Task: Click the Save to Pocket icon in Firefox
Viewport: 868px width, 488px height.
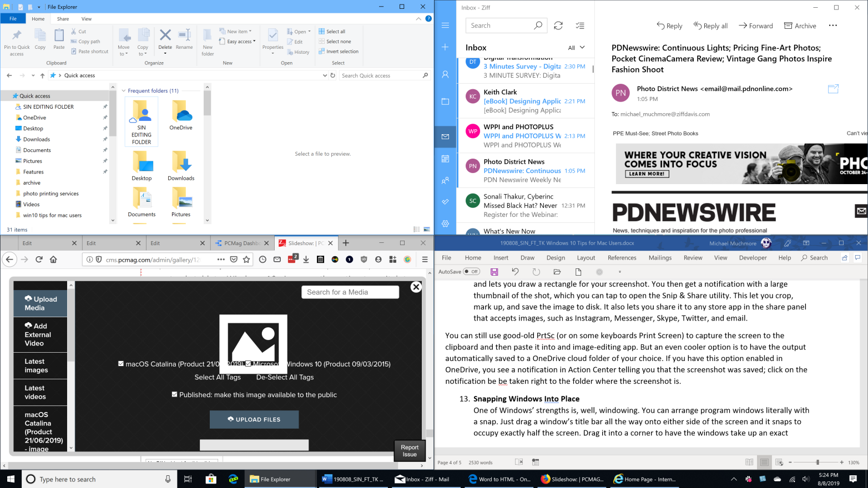Action: (234, 259)
